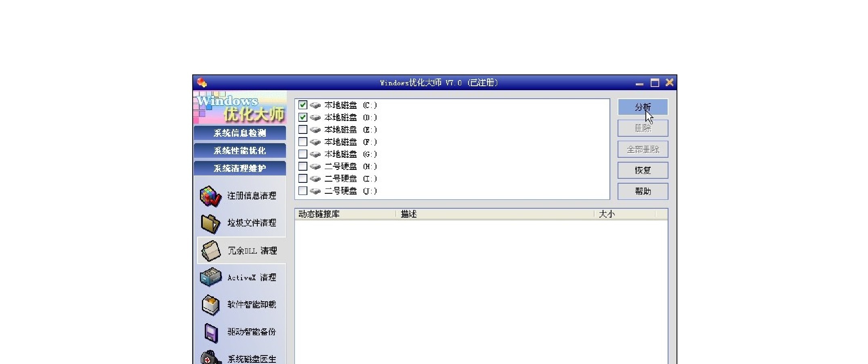Click drive icon for 本地磁盘 (G:)

tap(315, 154)
